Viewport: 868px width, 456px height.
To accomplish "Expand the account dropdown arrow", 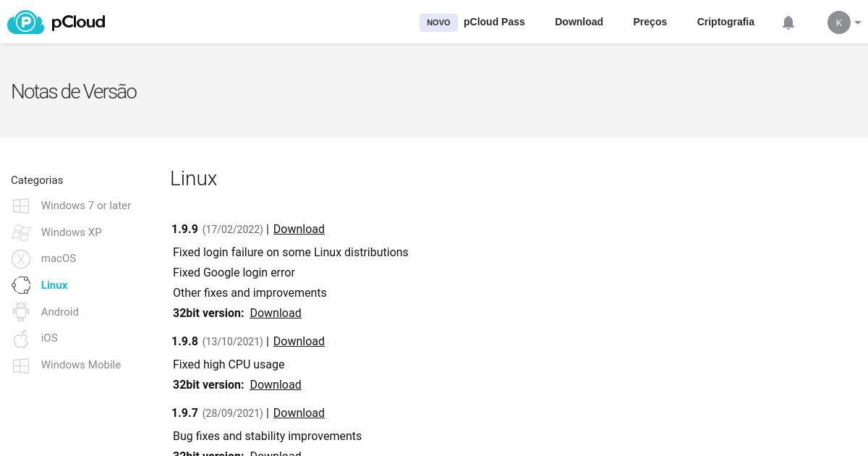I will 857,22.
